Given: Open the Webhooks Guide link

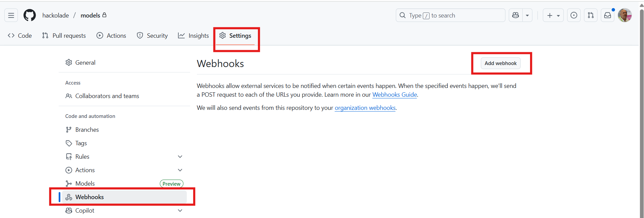Looking at the screenshot, I should pos(394,95).
